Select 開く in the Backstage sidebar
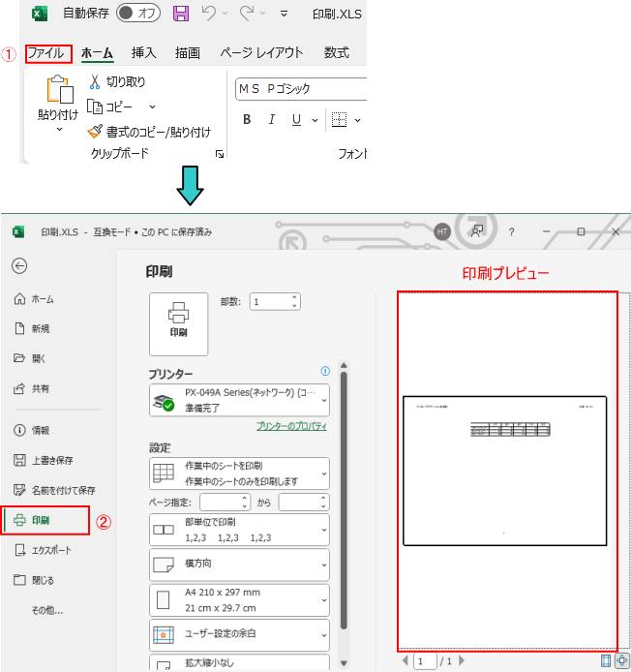 point(30,358)
